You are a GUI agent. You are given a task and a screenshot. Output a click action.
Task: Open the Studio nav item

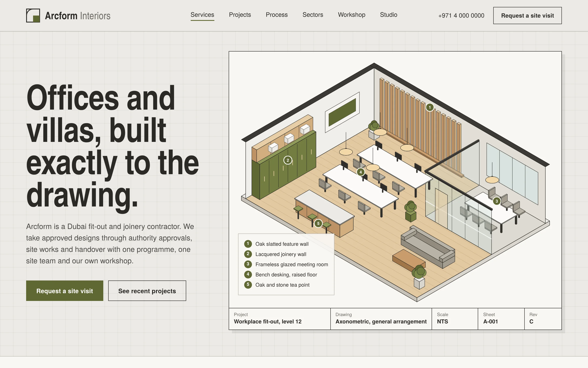coord(389,15)
